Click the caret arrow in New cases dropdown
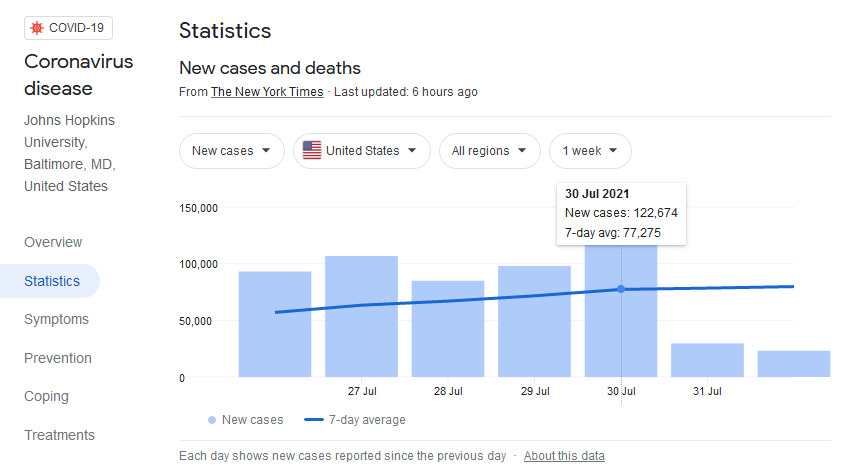858x474 pixels. [x=266, y=151]
